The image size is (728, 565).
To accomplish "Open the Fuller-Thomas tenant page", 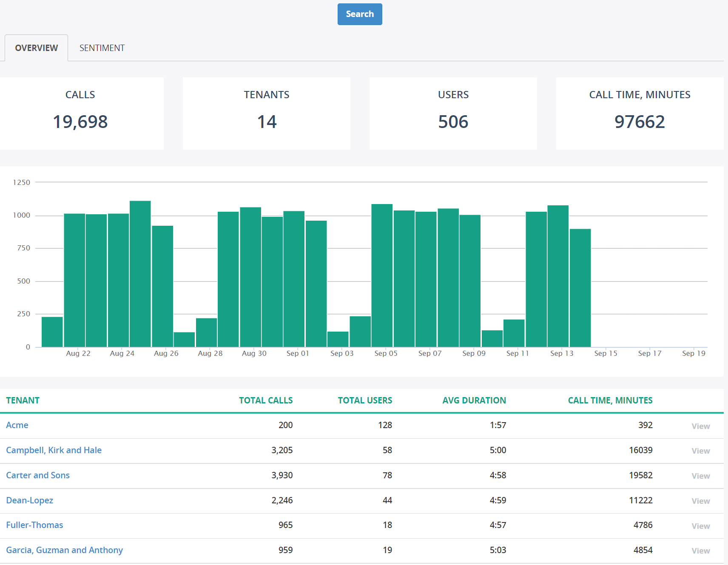I will [34, 525].
